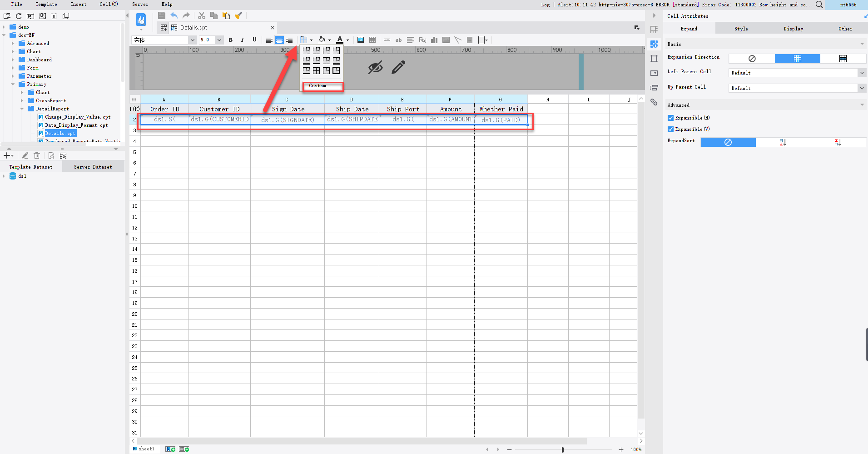Open the font size dropdown
Viewport: 868px width, 454px height.
[219, 40]
